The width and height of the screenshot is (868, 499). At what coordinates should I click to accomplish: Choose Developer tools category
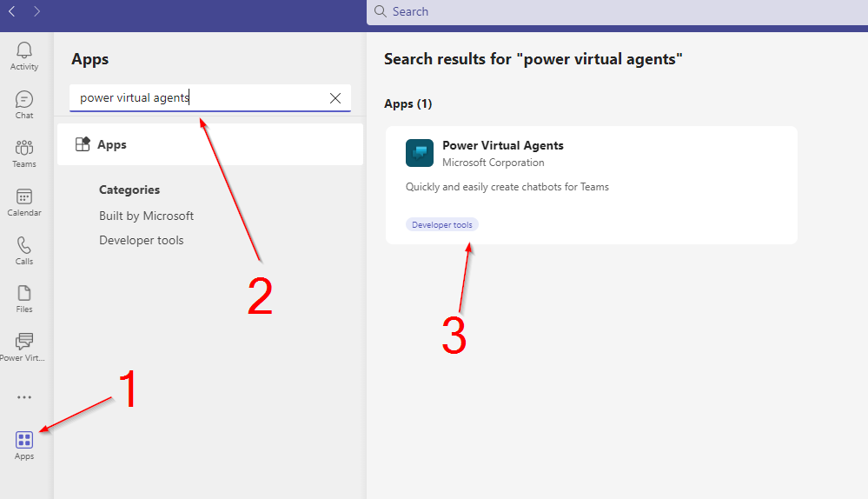[x=142, y=240]
